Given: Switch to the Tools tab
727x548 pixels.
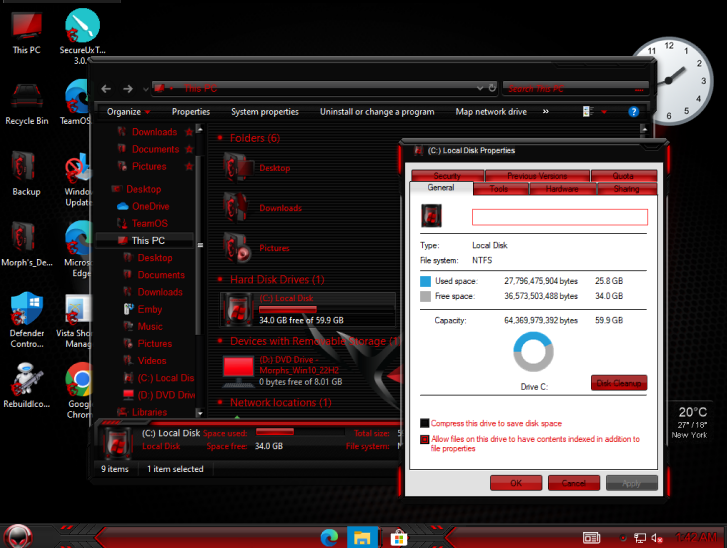Looking at the screenshot, I should pos(499,189).
